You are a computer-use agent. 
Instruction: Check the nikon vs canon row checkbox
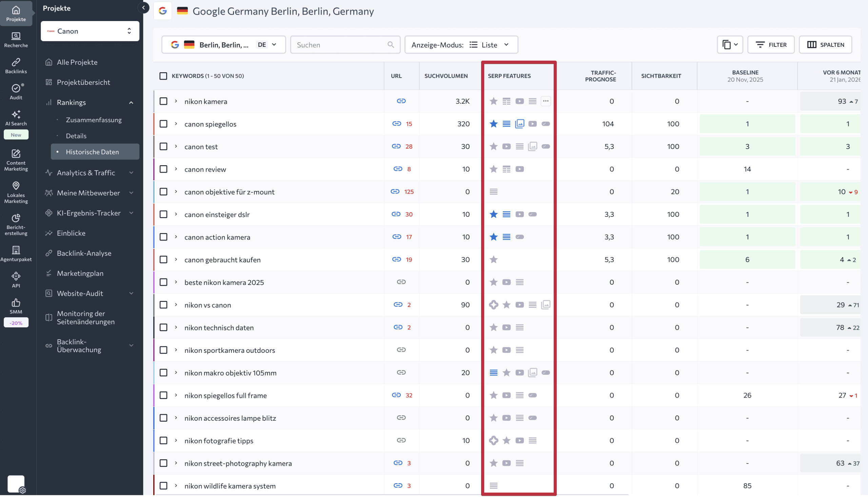point(163,305)
